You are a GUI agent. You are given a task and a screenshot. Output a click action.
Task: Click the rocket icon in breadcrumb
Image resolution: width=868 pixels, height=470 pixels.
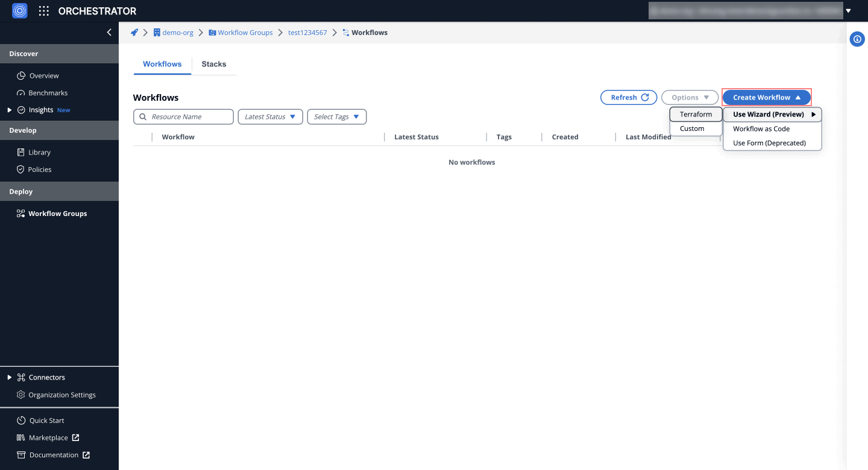pyautogui.click(x=134, y=33)
